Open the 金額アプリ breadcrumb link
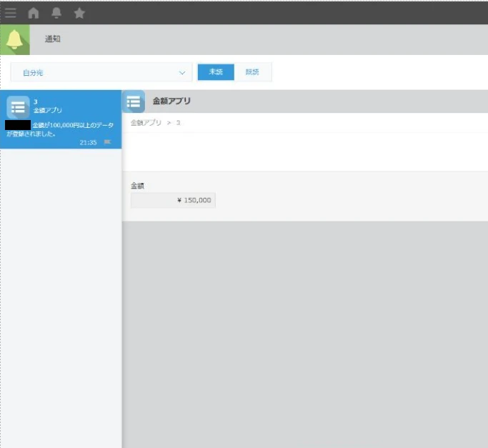Image resolution: width=488 pixels, height=448 pixels. pyautogui.click(x=146, y=123)
